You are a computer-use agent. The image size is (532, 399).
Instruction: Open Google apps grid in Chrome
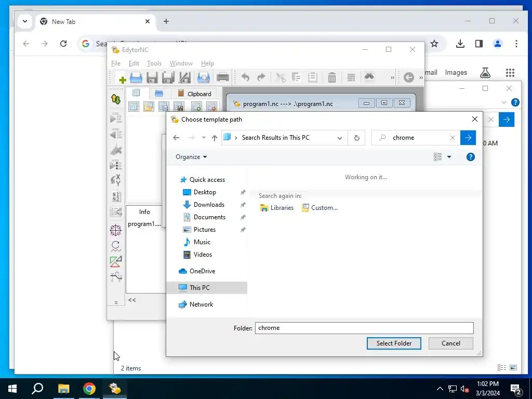point(510,73)
